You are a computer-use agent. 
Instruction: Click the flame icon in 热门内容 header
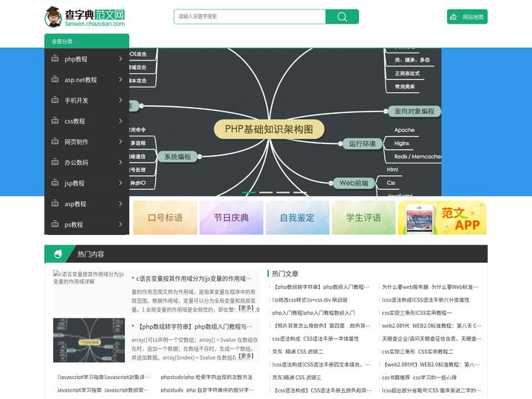[x=58, y=253]
